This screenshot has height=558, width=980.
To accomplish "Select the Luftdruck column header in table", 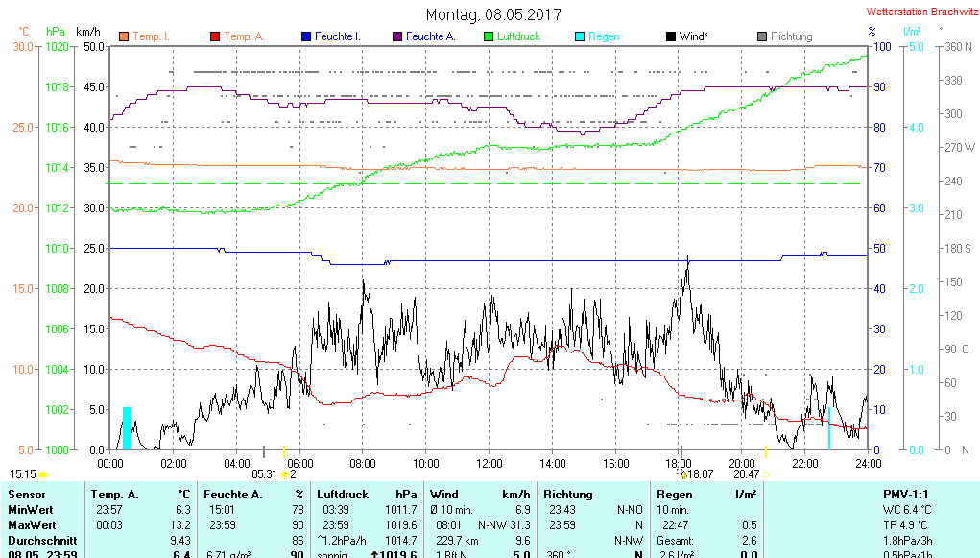I will pos(342,495).
